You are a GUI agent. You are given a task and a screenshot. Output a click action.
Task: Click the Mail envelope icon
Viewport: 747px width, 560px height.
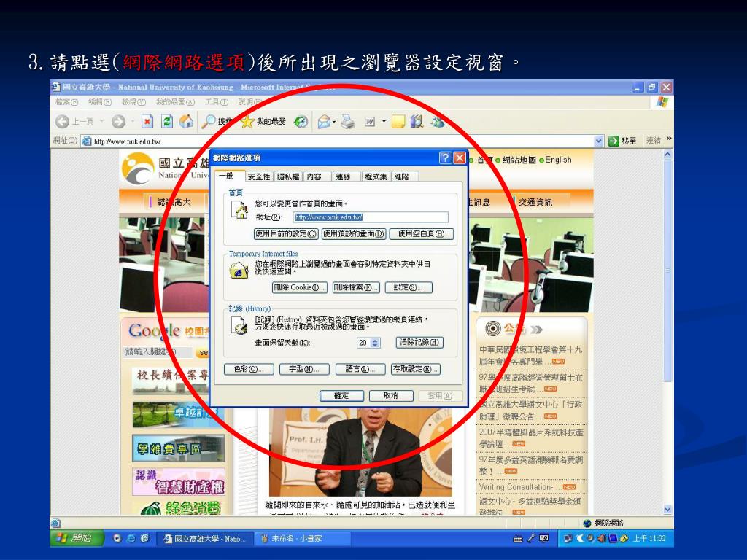coord(324,122)
